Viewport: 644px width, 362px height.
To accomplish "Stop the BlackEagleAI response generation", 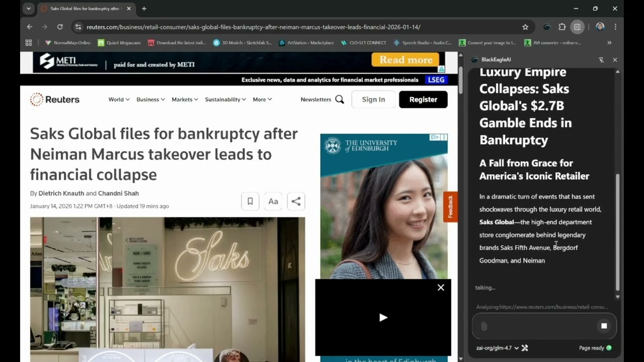I will point(604,326).
